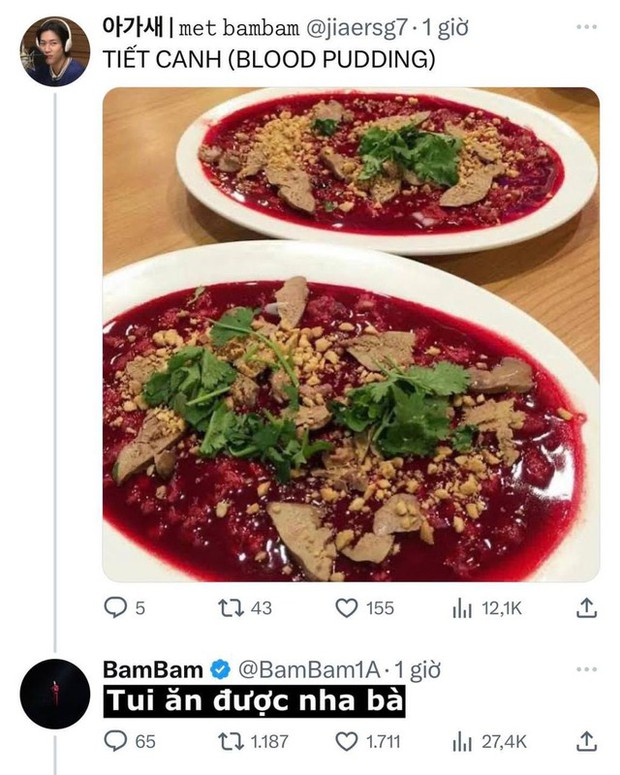Image resolution: width=620 pixels, height=775 pixels.
Task: Open the first tweet author's avatar
Action: (55, 51)
